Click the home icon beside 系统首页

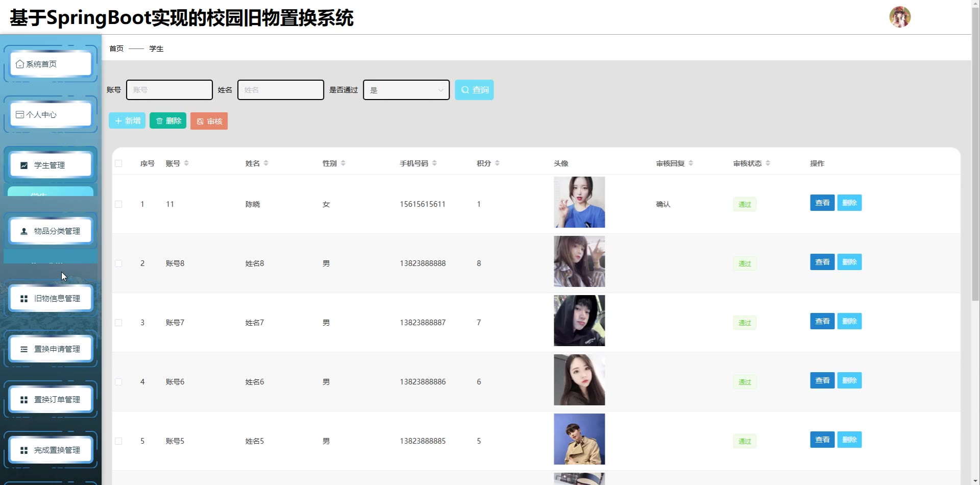[20, 64]
